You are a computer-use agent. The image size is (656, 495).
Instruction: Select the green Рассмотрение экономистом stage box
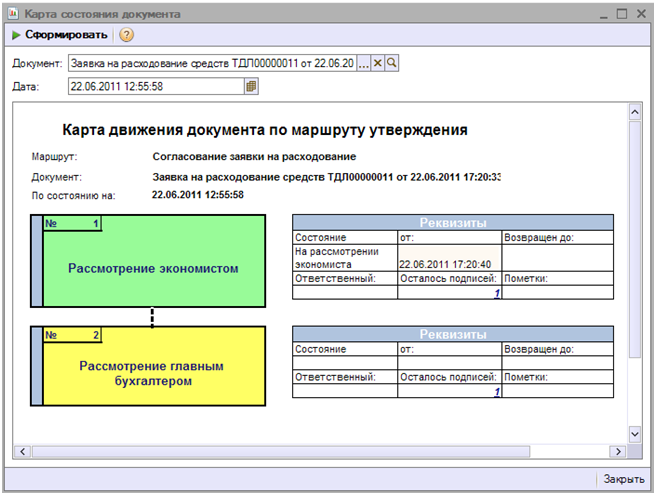click(x=152, y=268)
